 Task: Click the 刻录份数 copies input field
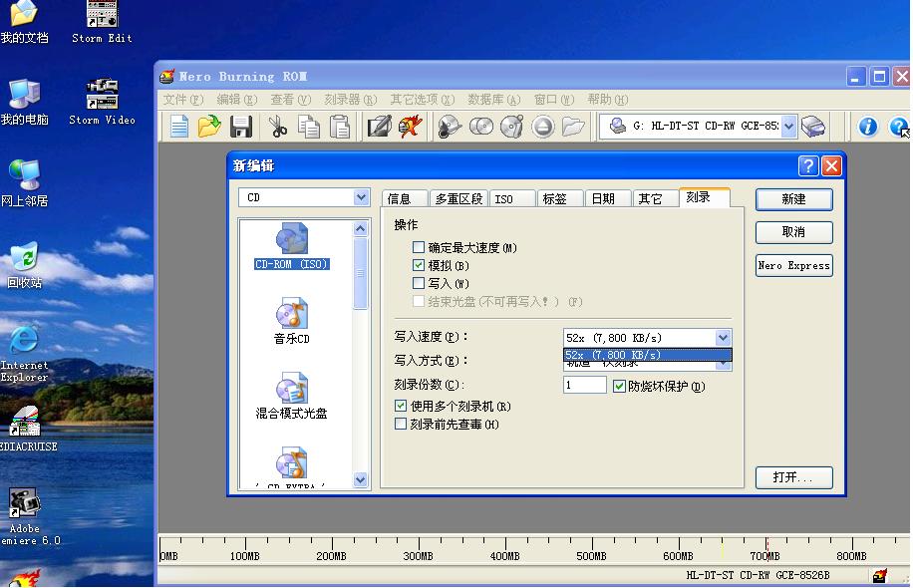pos(585,385)
